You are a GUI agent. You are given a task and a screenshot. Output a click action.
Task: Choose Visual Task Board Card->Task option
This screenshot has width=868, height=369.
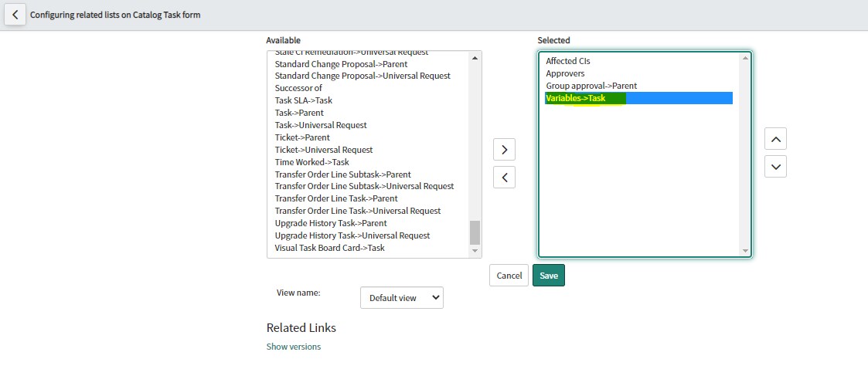(x=329, y=248)
